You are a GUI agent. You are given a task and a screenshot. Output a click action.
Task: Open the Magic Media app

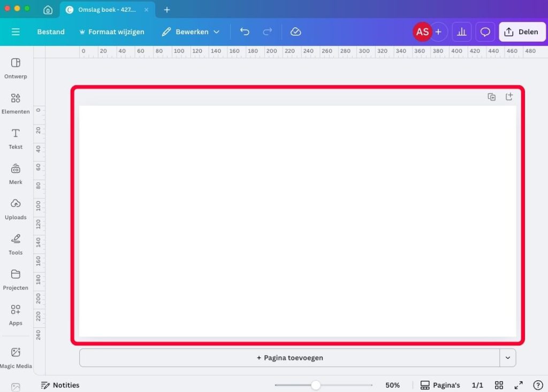click(x=16, y=357)
